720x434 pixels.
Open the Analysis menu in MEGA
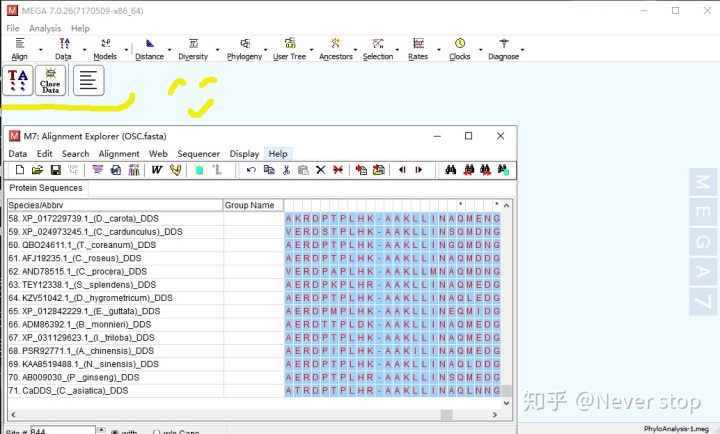(45, 28)
